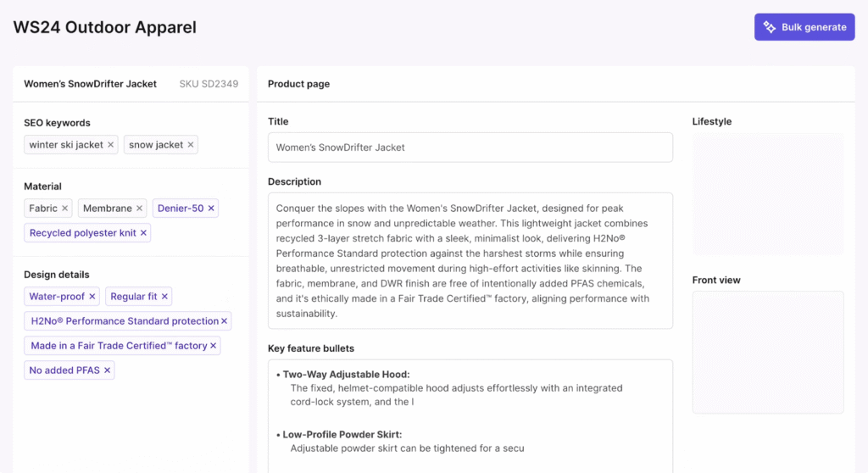Remove the H2No Performance Standard protection tag
Screen dimensions: 868x473
pos(224,321)
